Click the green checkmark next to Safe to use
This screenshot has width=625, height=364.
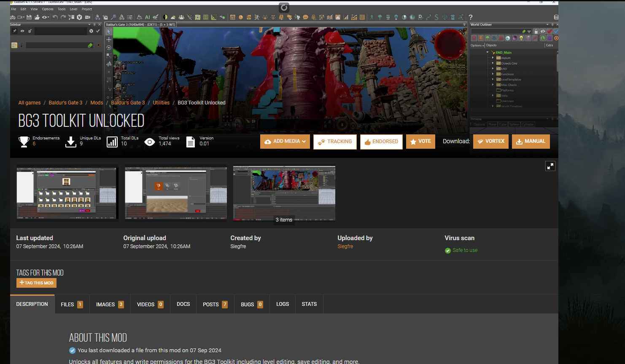pyautogui.click(x=448, y=251)
